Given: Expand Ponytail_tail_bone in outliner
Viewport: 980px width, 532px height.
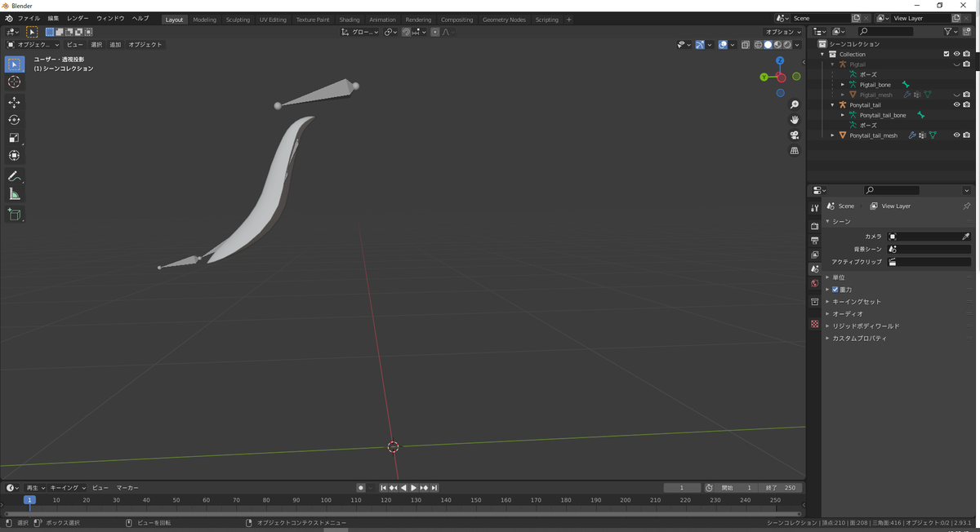Looking at the screenshot, I should 843,115.
